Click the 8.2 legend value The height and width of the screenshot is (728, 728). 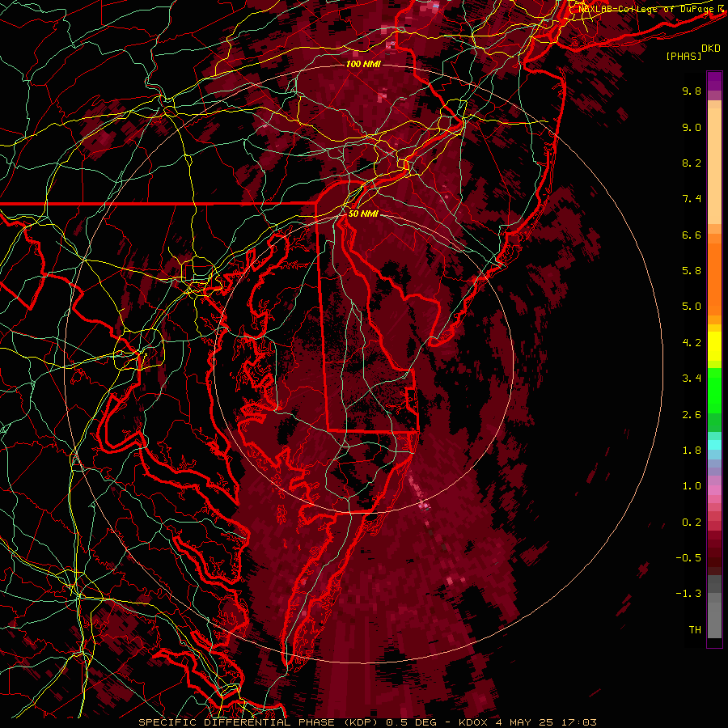click(x=692, y=163)
